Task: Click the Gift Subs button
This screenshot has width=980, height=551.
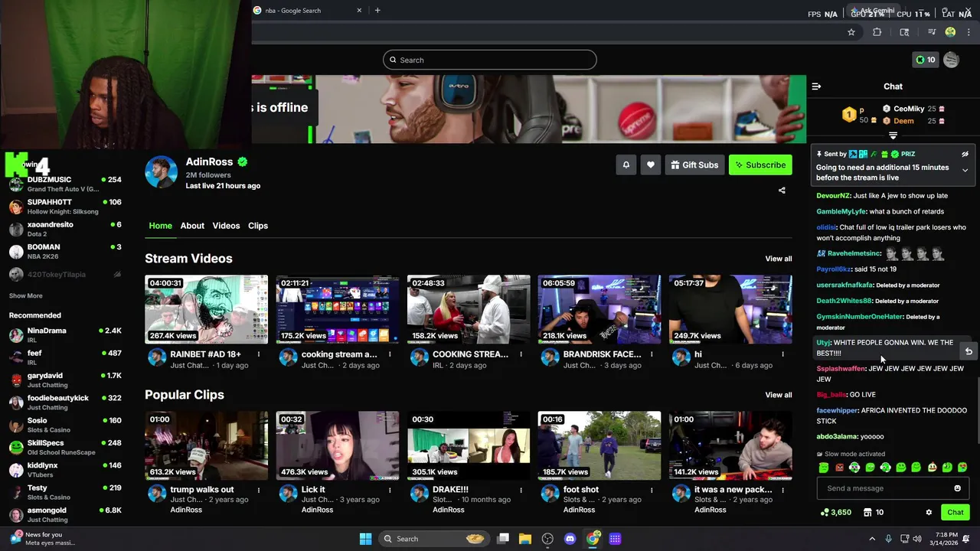Action: [694, 165]
